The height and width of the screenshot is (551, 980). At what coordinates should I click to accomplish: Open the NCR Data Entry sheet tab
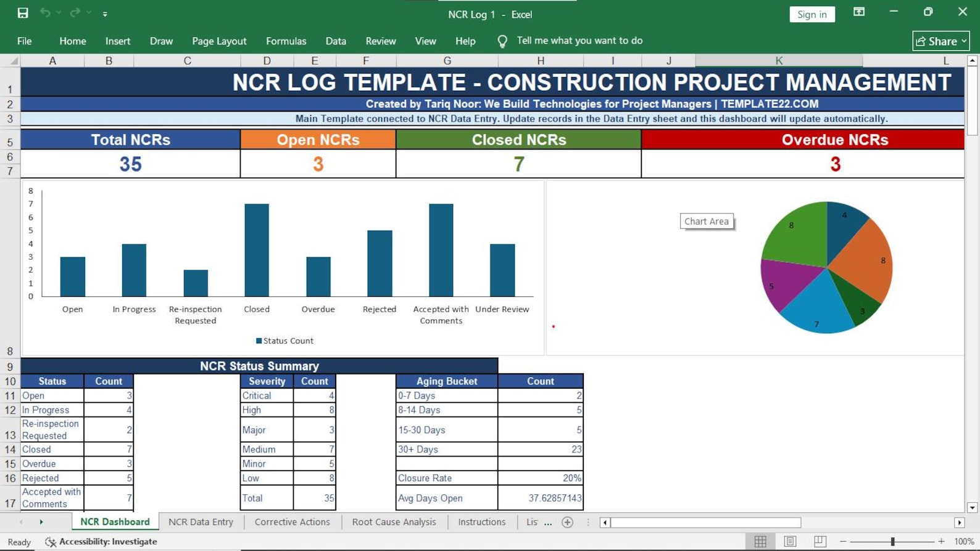click(201, 522)
